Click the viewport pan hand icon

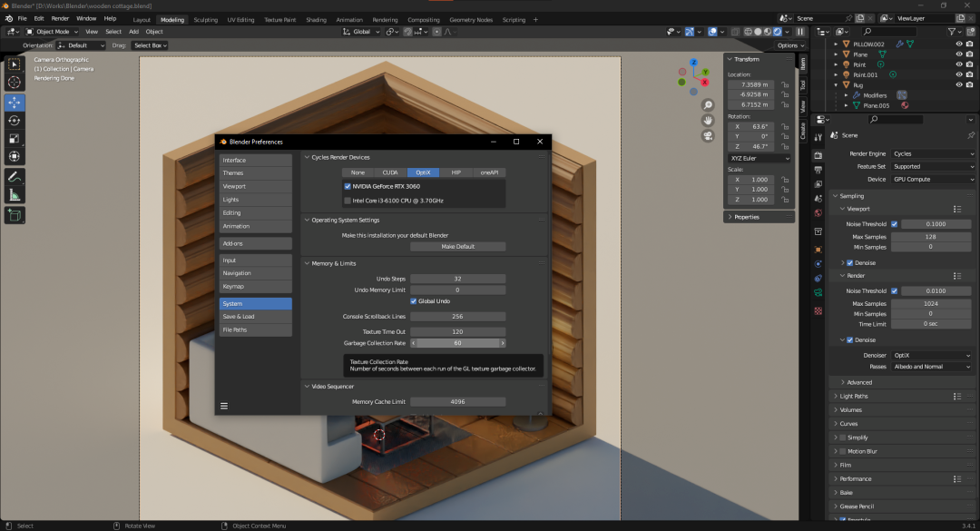708,121
